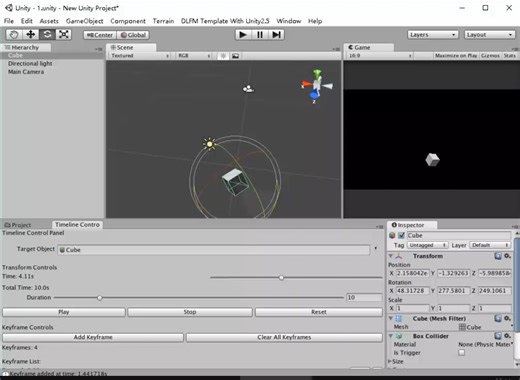Open the Component menu
520x380 pixels.
[128, 21]
